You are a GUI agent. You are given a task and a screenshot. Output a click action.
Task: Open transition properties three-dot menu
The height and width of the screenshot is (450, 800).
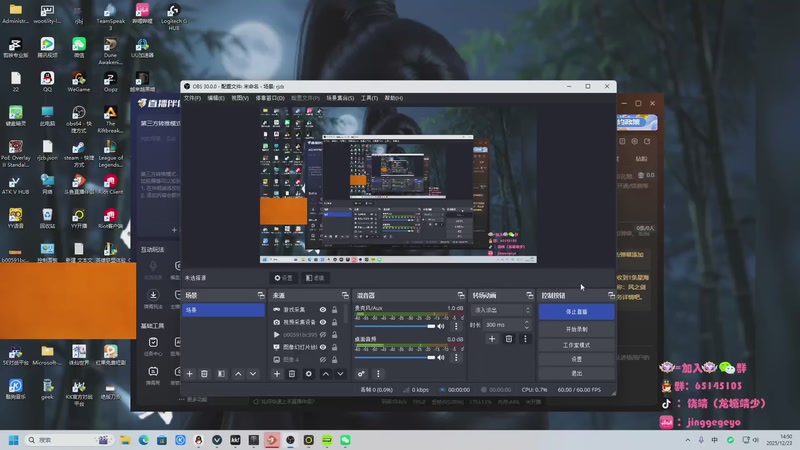coord(525,339)
